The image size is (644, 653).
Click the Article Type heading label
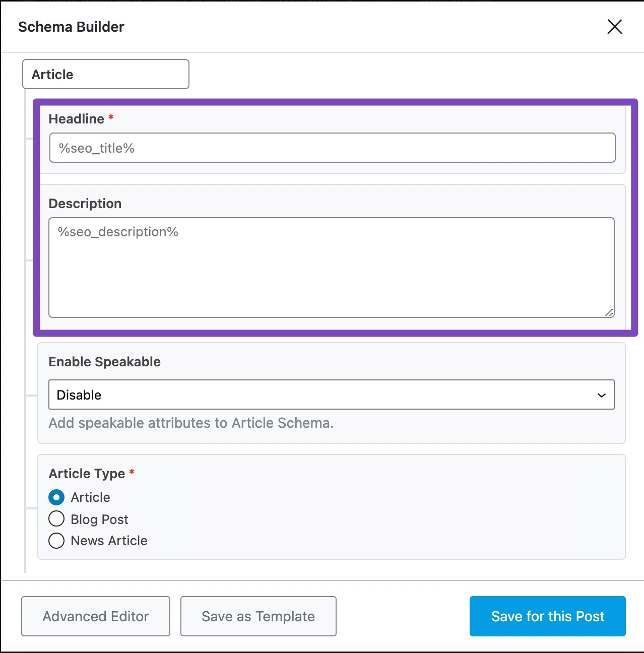pos(87,474)
